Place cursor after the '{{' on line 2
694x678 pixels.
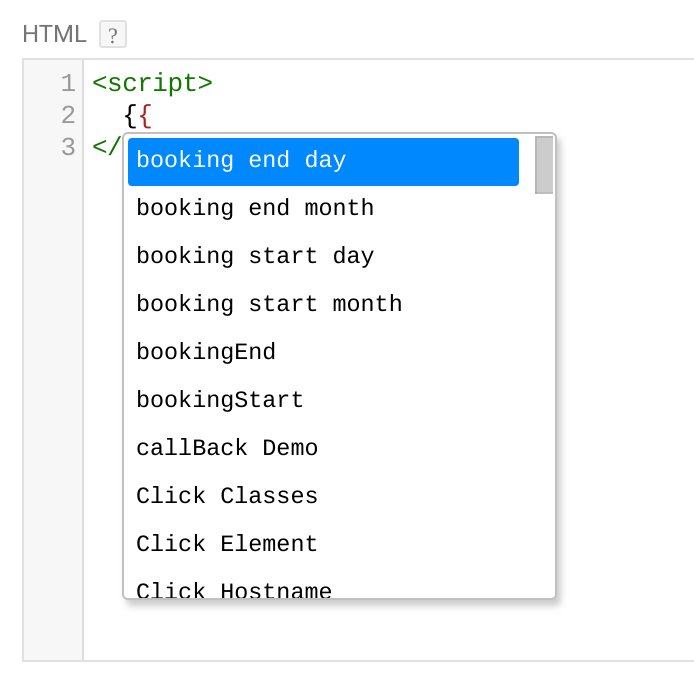click(x=152, y=116)
